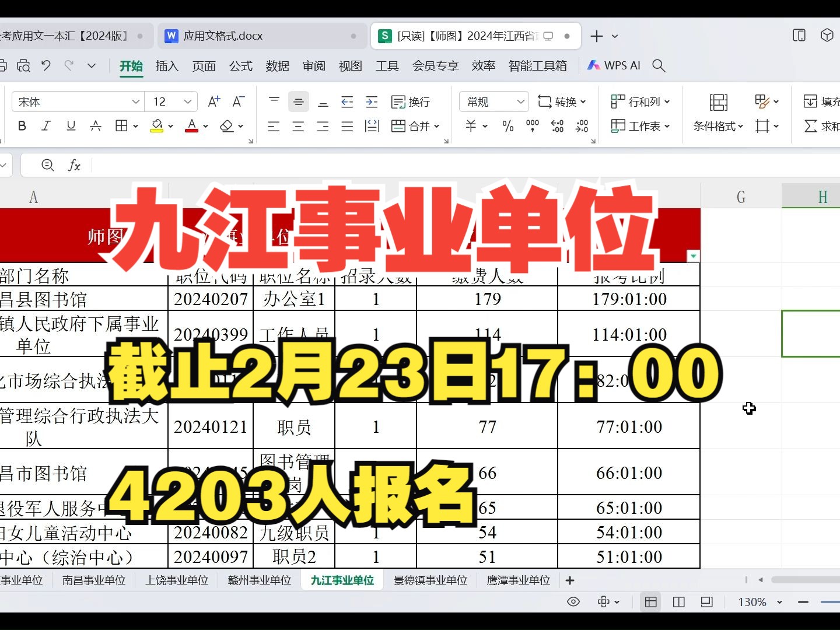
Task: Justify text alignment
Action: 347,126
